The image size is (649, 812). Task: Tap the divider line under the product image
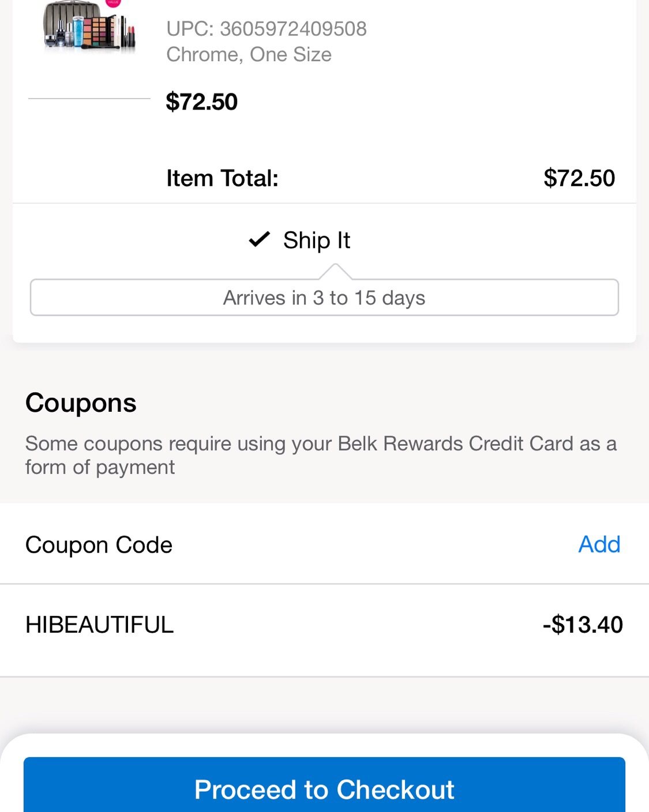[89, 99]
